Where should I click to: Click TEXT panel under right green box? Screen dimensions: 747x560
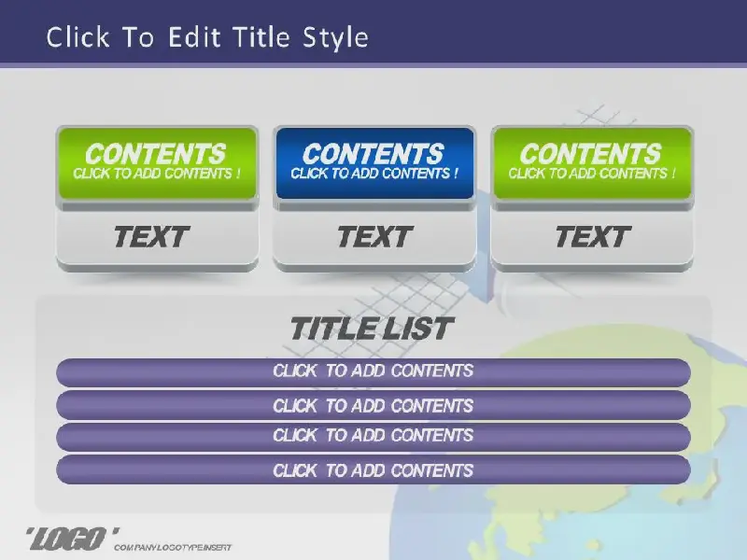[x=591, y=237]
